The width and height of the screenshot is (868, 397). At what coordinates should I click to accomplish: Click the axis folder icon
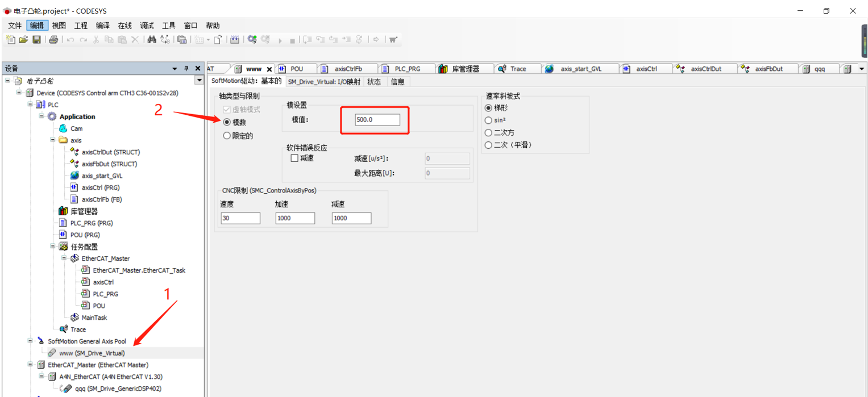63,140
